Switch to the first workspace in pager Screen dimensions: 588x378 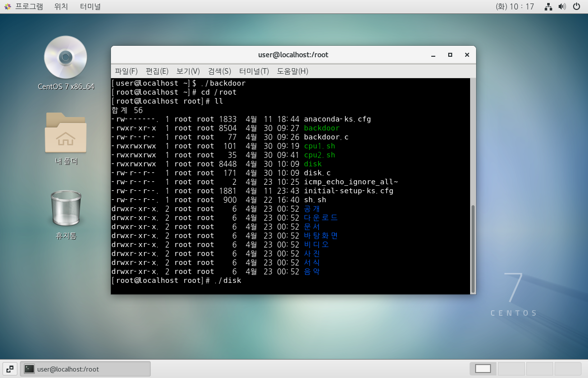tap(483, 369)
